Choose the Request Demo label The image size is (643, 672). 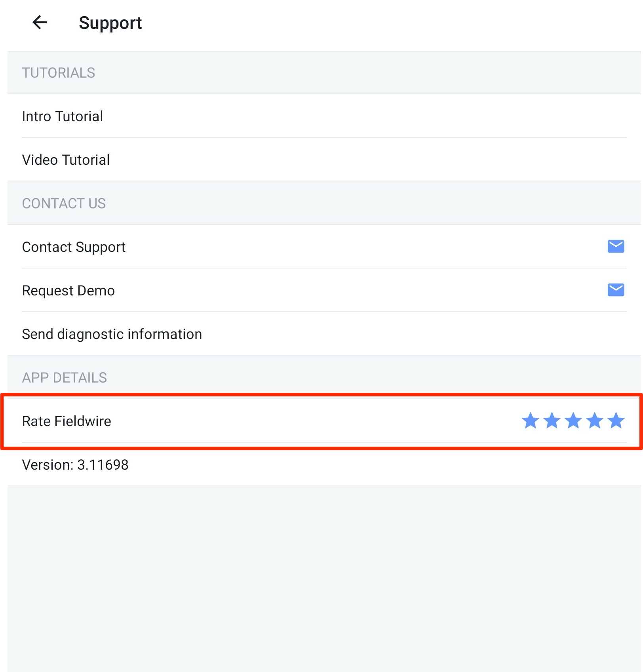[x=68, y=291]
